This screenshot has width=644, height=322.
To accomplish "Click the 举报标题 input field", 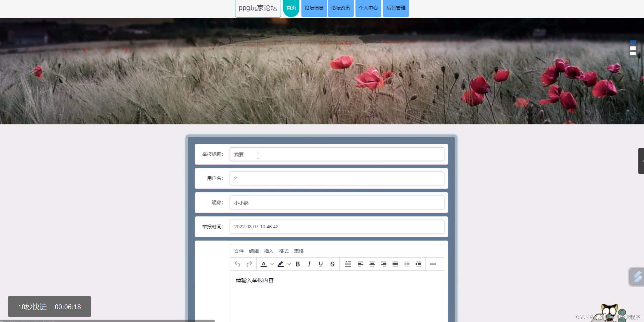I will click(x=337, y=154).
